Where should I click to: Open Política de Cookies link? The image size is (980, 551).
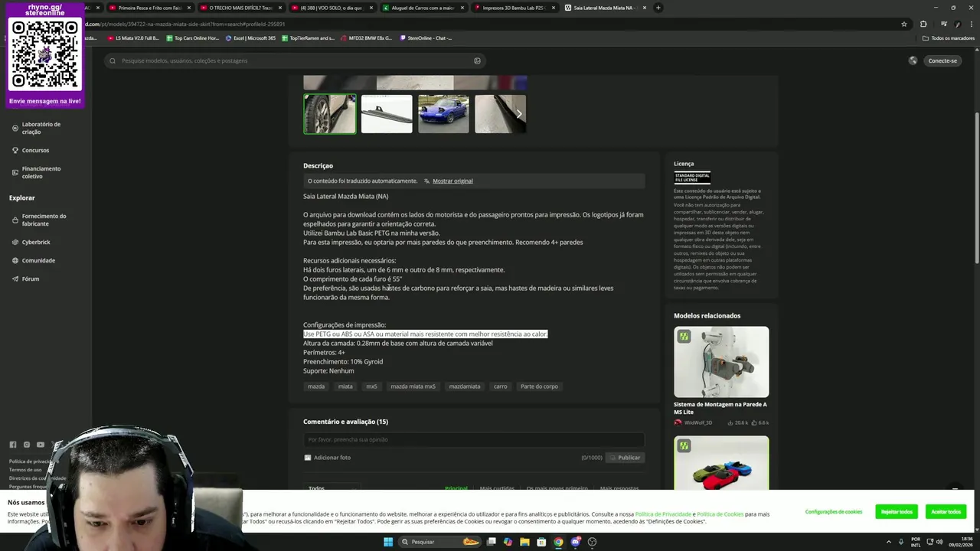[x=720, y=514]
